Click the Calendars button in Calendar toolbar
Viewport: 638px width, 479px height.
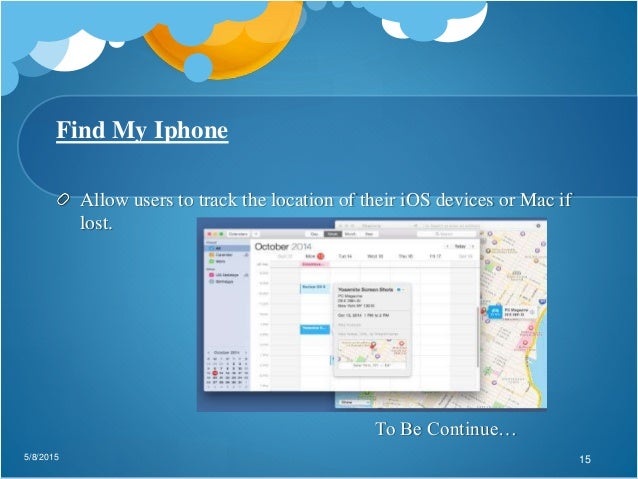point(238,234)
